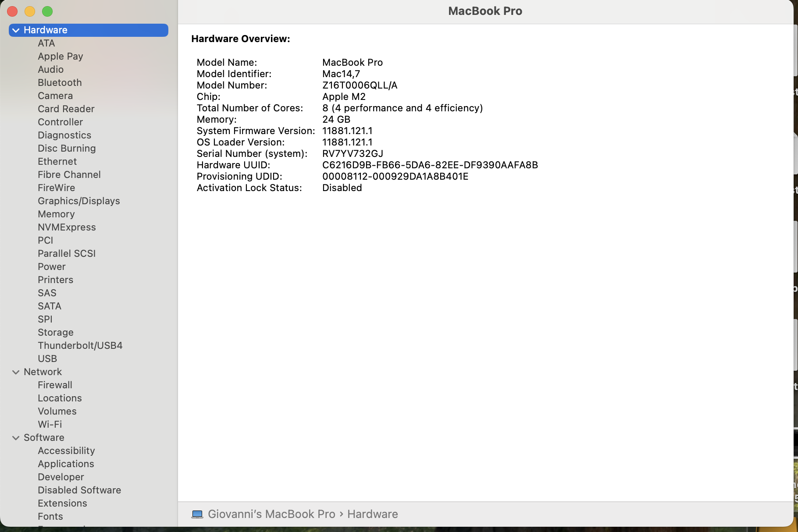This screenshot has height=532, width=798.
Task: Click the laptop icon in path bar
Action: coord(197,514)
